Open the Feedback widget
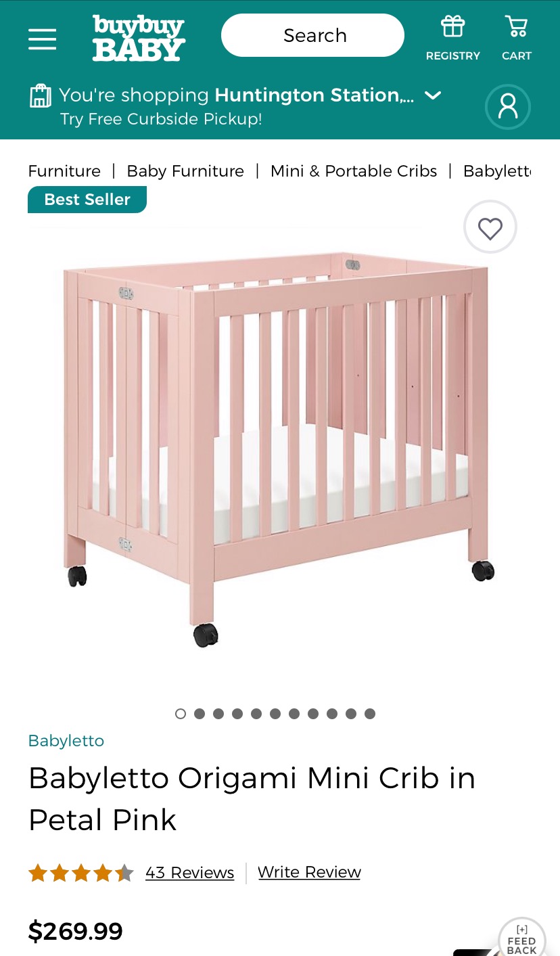 pyautogui.click(x=521, y=938)
